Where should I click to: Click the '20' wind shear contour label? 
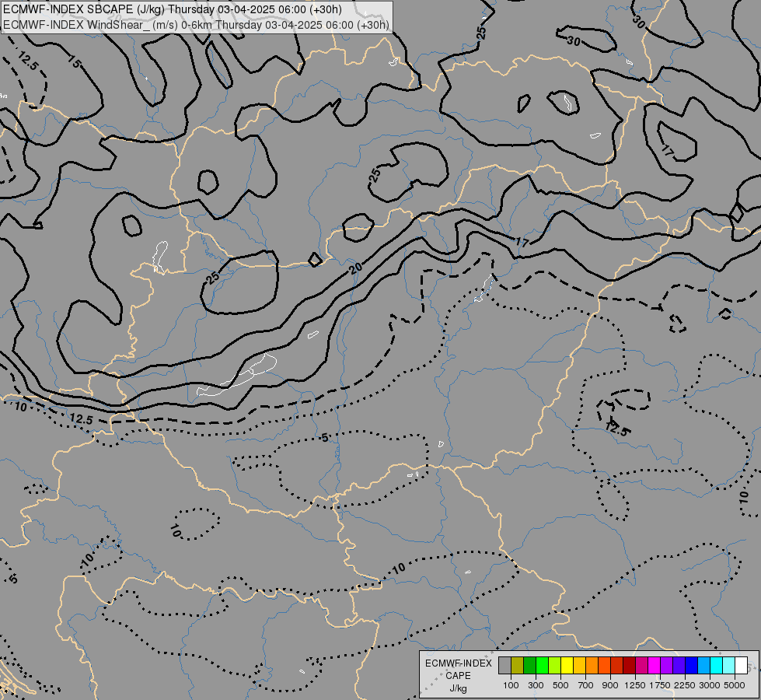pyautogui.click(x=356, y=268)
